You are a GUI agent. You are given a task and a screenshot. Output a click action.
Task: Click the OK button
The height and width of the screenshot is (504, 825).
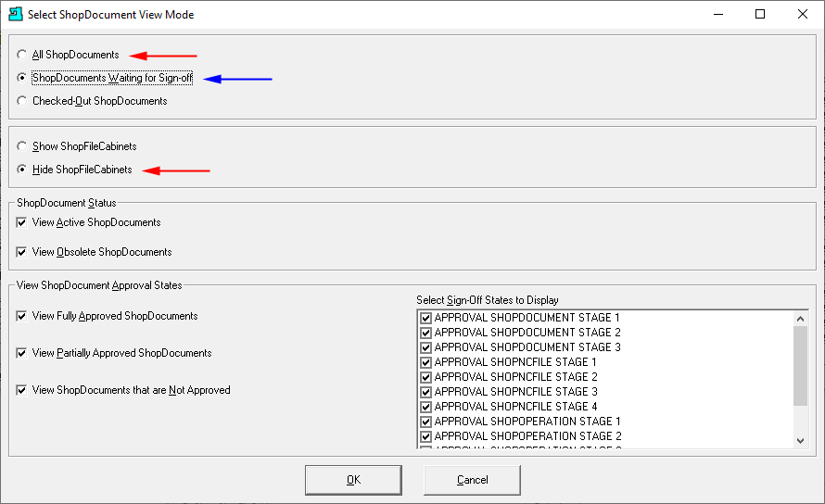353,480
